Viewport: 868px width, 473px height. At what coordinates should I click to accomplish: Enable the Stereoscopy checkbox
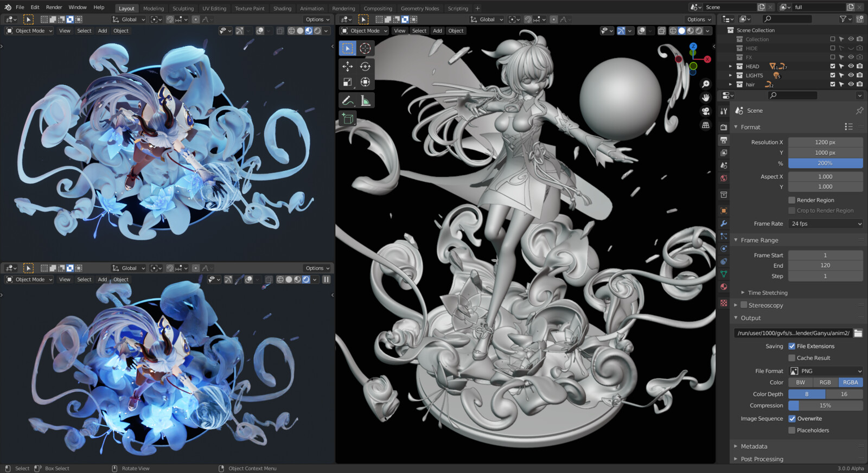(x=744, y=305)
